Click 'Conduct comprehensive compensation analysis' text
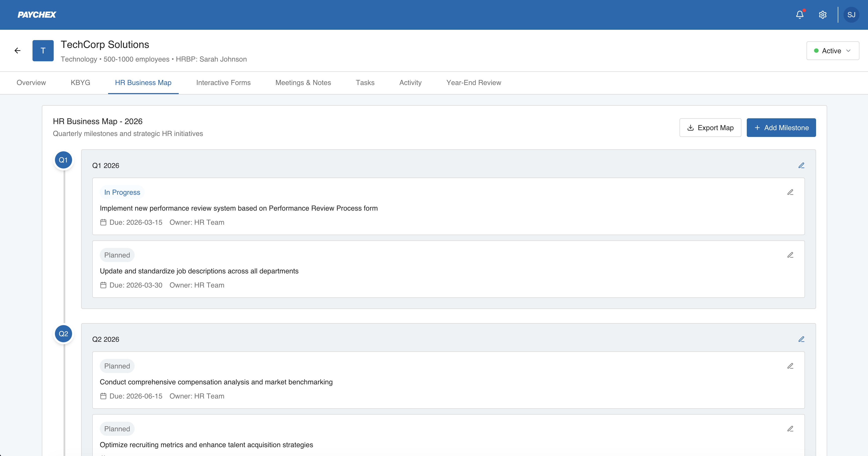 (216, 382)
